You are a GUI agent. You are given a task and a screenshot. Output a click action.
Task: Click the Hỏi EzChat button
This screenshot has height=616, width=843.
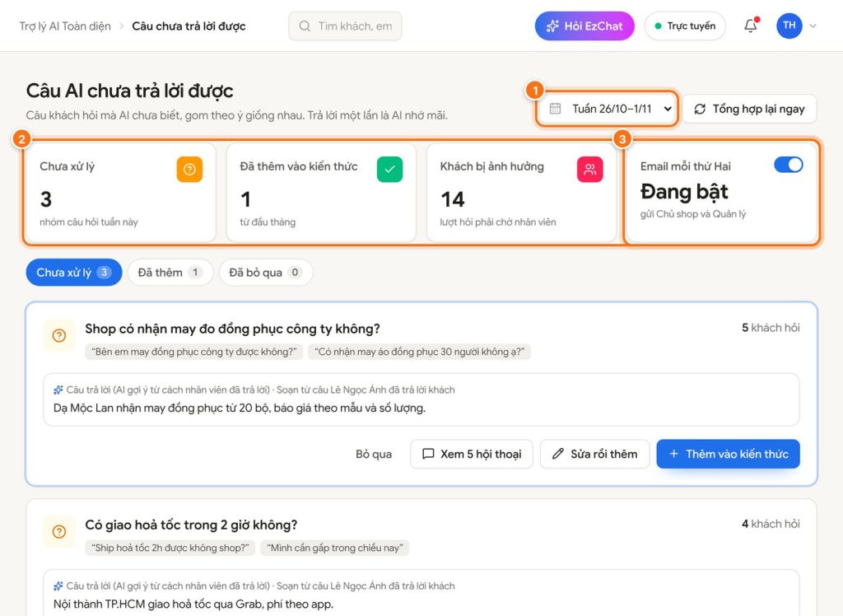point(585,26)
